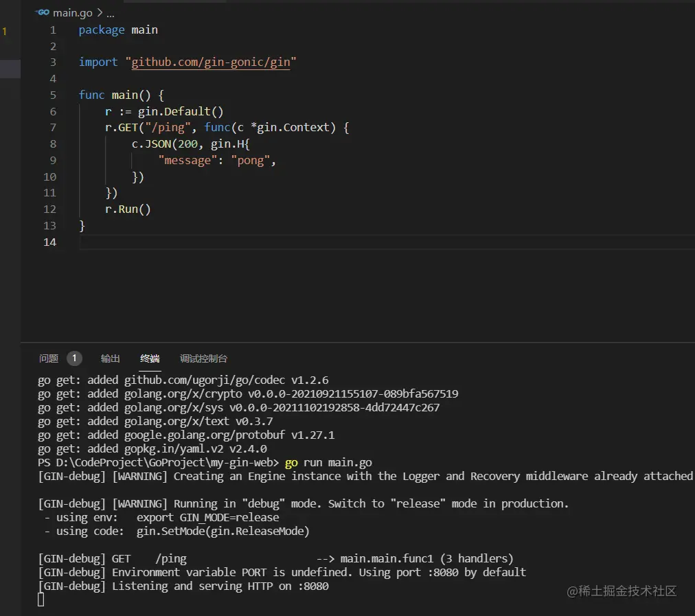Click the "pong" string on line 9
Image resolution: width=695 pixels, height=616 pixels.
point(251,161)
